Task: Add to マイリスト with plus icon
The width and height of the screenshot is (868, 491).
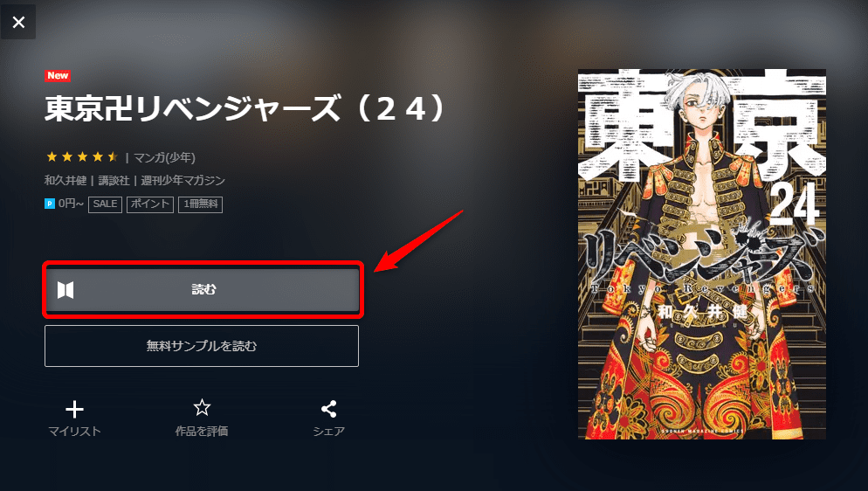Action: [x=74, y=410]
